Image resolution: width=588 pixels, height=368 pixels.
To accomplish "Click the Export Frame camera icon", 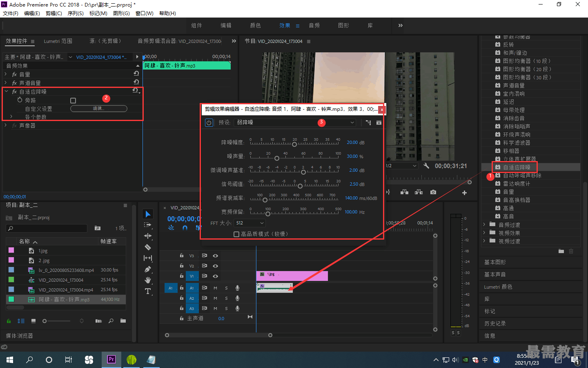I will pos(433,192).
